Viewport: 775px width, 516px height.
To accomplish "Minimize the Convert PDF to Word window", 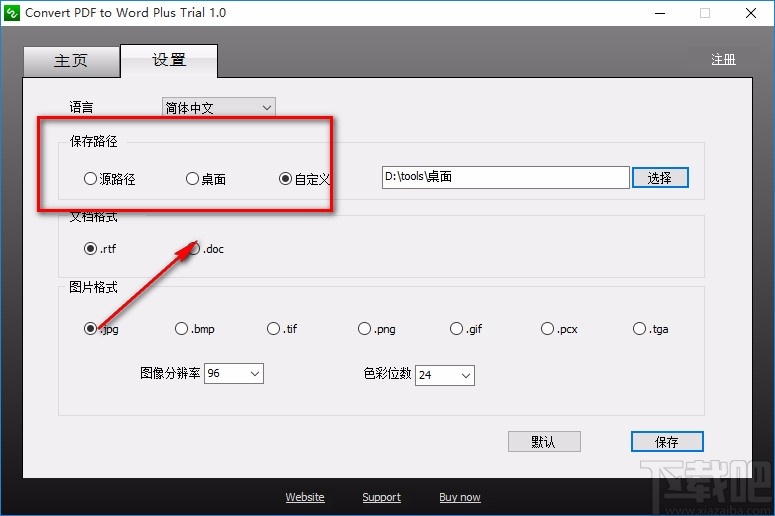I will coord(660,13).
